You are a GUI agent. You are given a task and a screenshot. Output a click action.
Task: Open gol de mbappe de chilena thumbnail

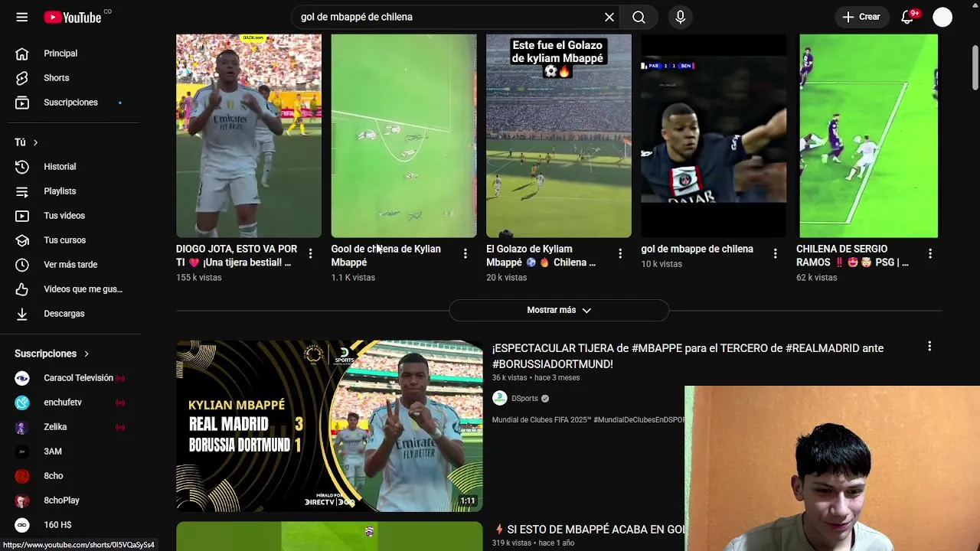(714, 136)
